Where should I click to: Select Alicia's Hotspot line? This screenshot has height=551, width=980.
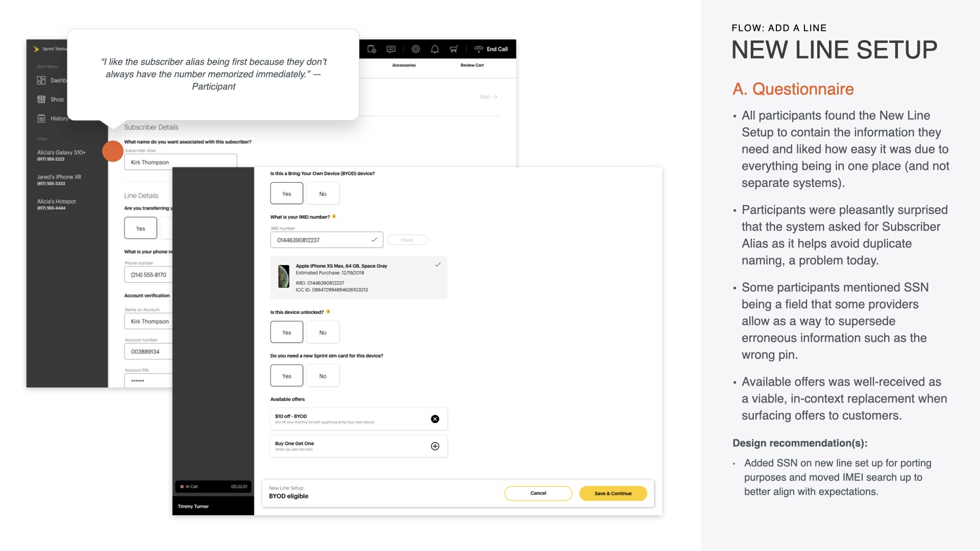point(56,204)
